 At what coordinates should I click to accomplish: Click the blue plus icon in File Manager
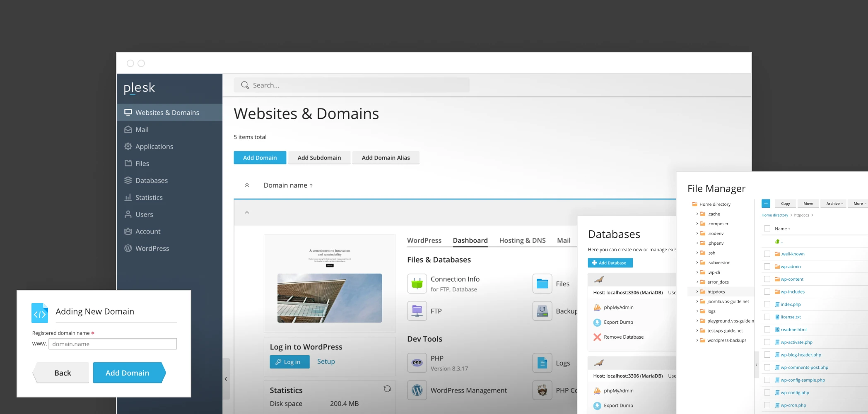766,203
